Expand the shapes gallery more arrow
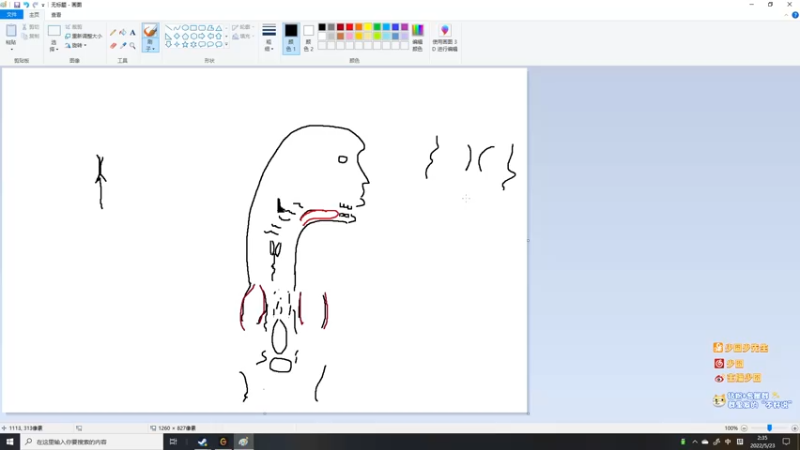This screenshot has width=800, height=450. point(227,45)
